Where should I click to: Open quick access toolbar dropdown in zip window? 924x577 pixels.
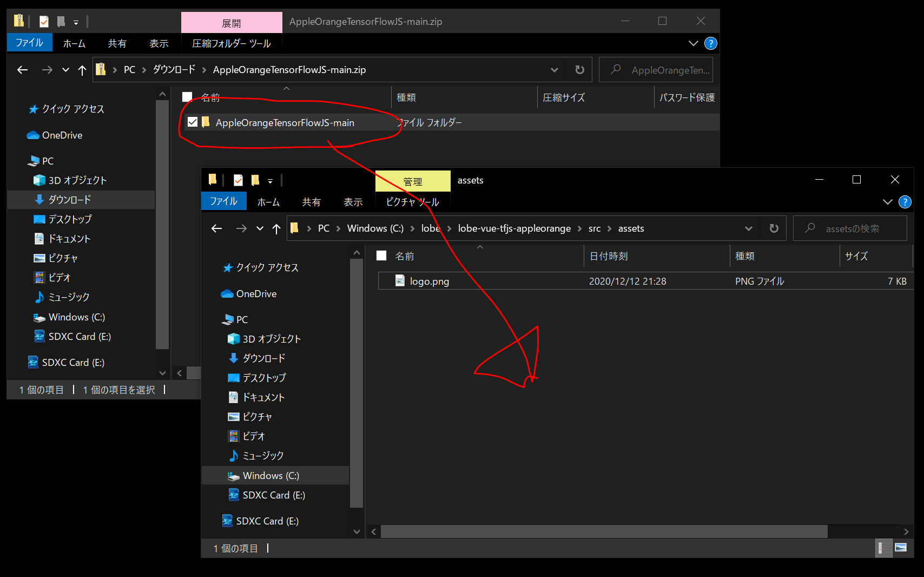[x=76, y=22]
